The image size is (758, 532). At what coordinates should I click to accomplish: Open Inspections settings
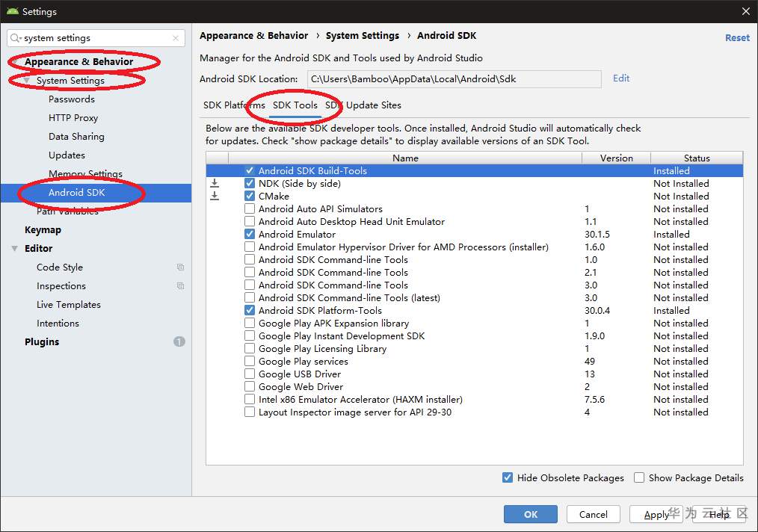coord(61,286)
